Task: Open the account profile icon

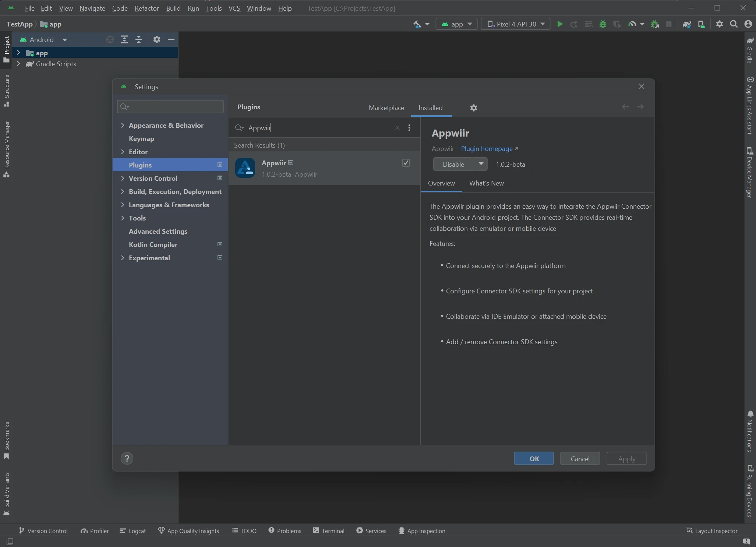Action: click(x=748, y=24)
